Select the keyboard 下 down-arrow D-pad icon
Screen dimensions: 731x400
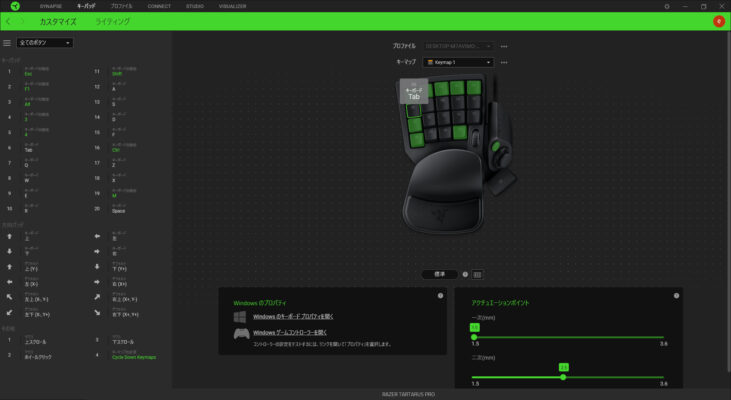pyautogui.click(x=9, y=251)
